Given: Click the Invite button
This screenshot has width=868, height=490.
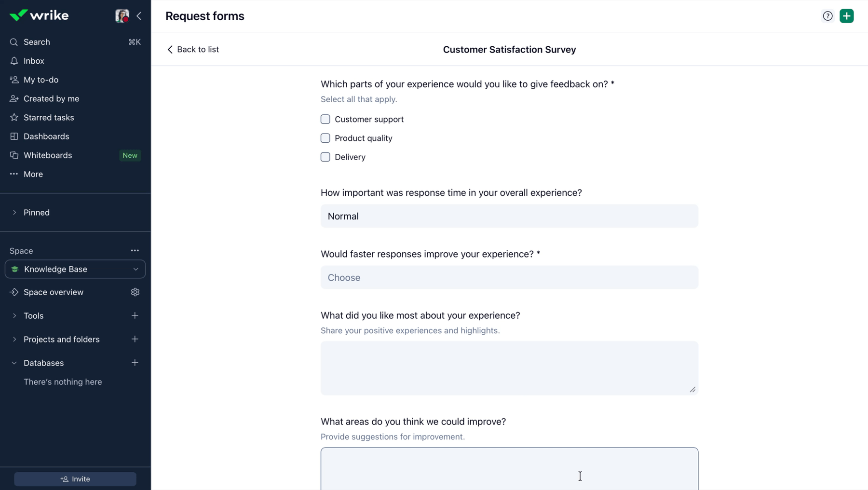Looking at the screenshot, I should click(x=75, y=479).
